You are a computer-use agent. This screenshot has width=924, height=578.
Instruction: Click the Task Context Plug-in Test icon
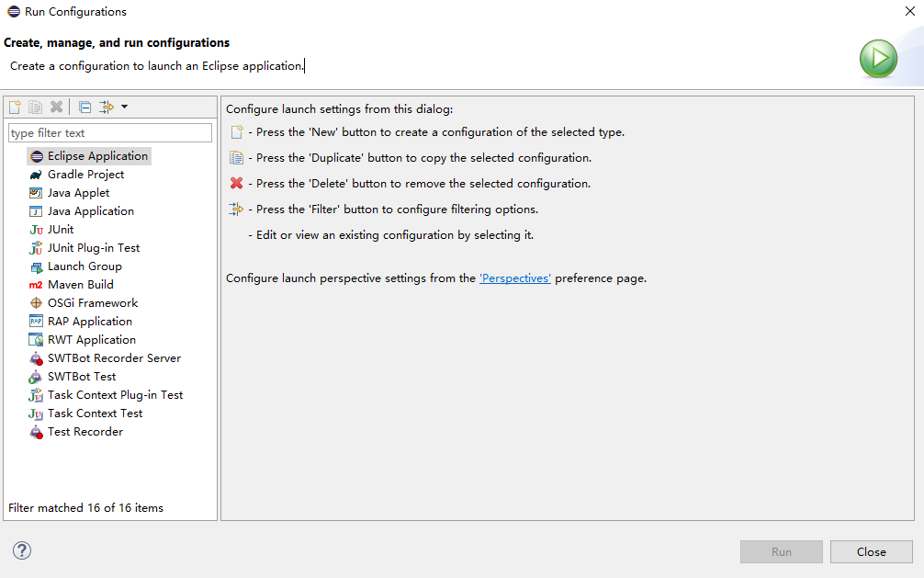coord(36,395)
